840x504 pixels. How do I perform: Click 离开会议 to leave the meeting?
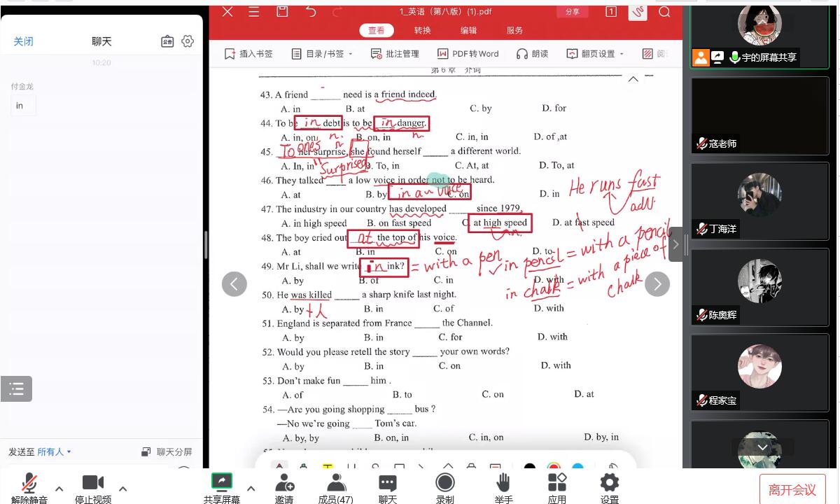coord(792,490)
